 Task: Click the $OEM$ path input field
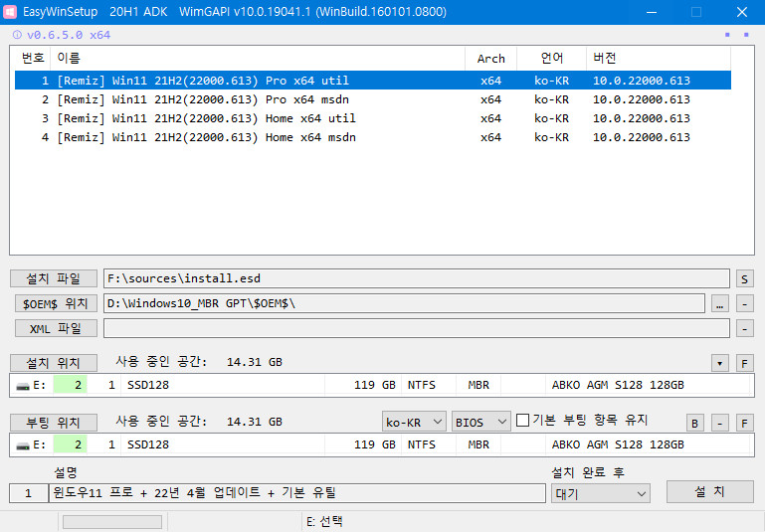pyautogui.click(x=404, y=303)
